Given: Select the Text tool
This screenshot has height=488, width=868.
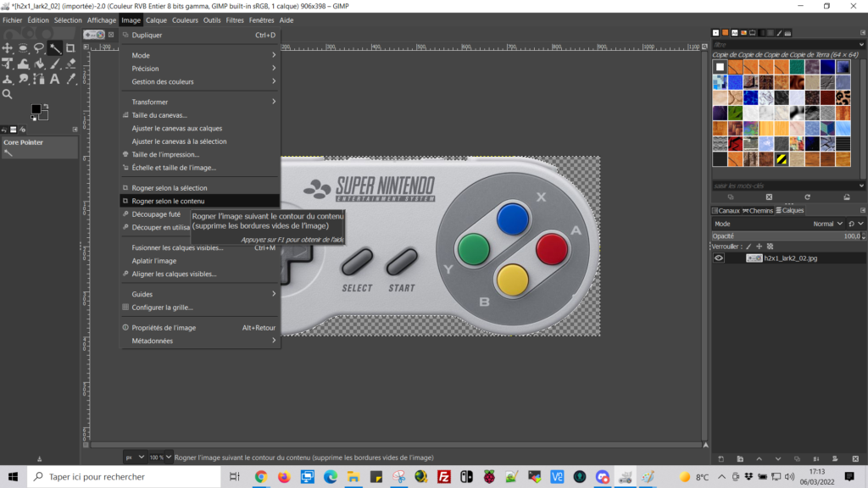Looking at the screenshot, I should (55, 79).
